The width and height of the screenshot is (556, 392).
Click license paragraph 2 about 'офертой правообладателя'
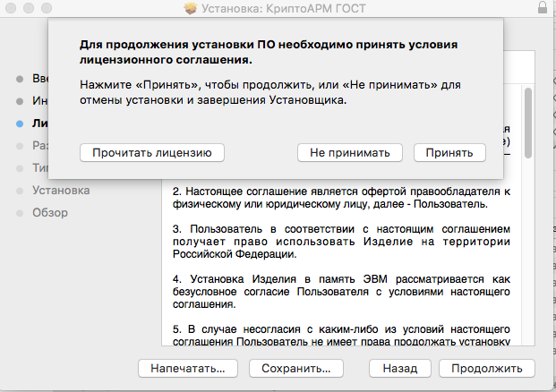click(341, 198)
